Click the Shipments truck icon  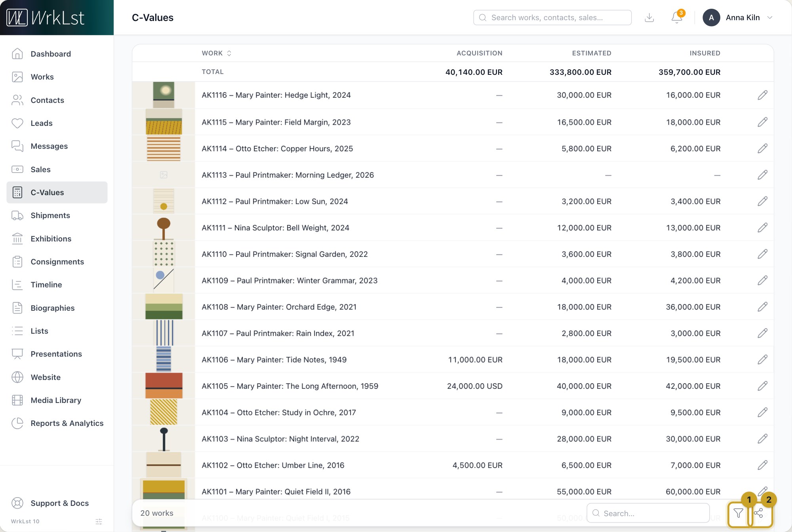click(17, 215)
